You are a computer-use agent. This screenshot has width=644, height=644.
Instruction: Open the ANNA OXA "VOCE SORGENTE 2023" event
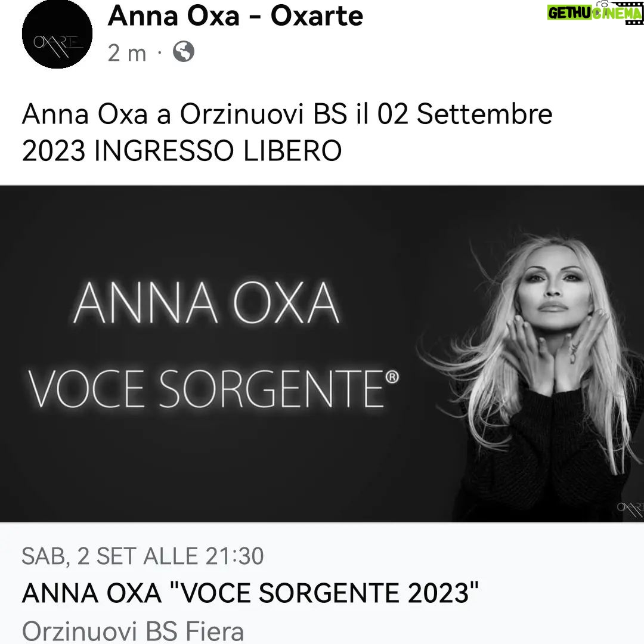[250, 593]
